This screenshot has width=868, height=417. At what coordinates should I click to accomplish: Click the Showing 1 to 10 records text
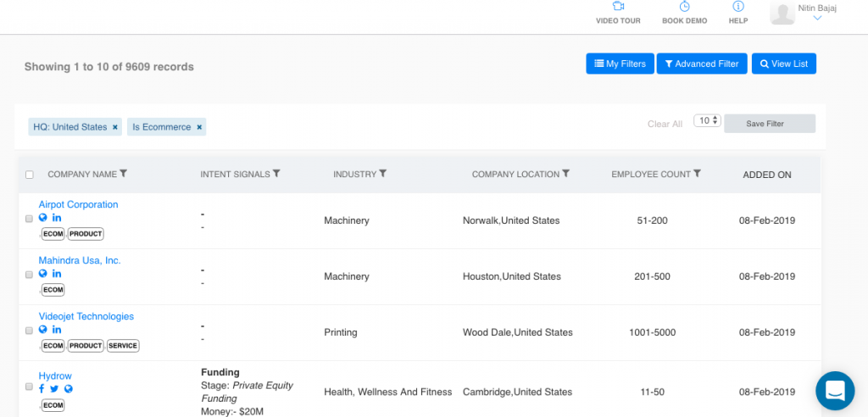[x=109, y=66]
